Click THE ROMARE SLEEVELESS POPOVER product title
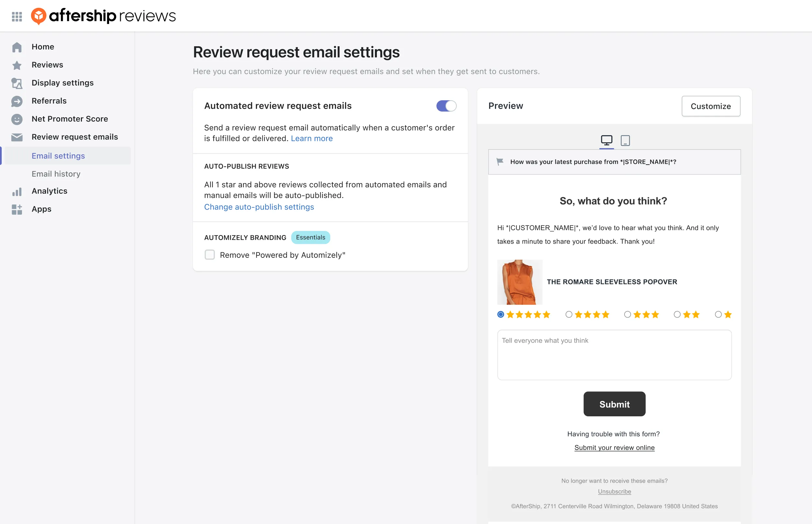The height and width of the screenshot is (524, 812). click(612, 282)
